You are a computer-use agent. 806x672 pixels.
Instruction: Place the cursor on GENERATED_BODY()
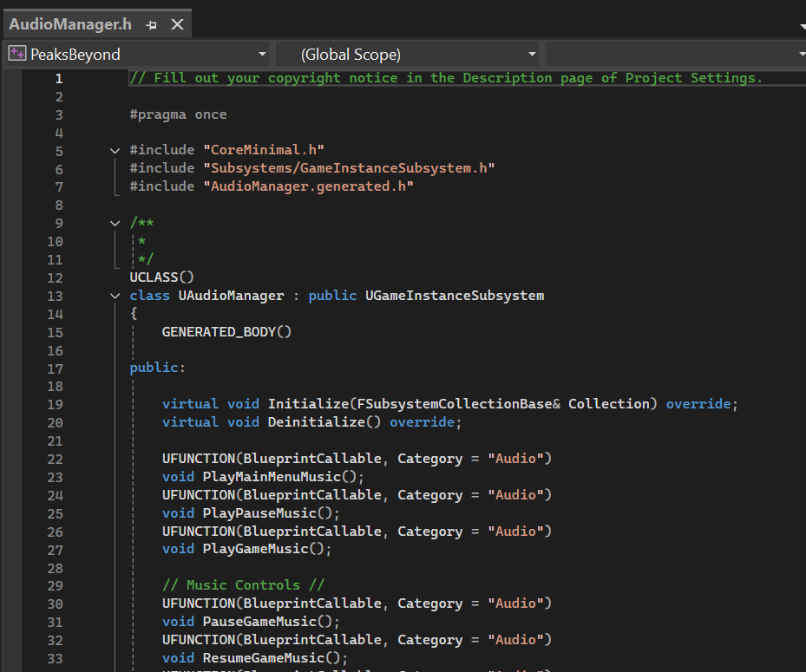click(226, 332)
